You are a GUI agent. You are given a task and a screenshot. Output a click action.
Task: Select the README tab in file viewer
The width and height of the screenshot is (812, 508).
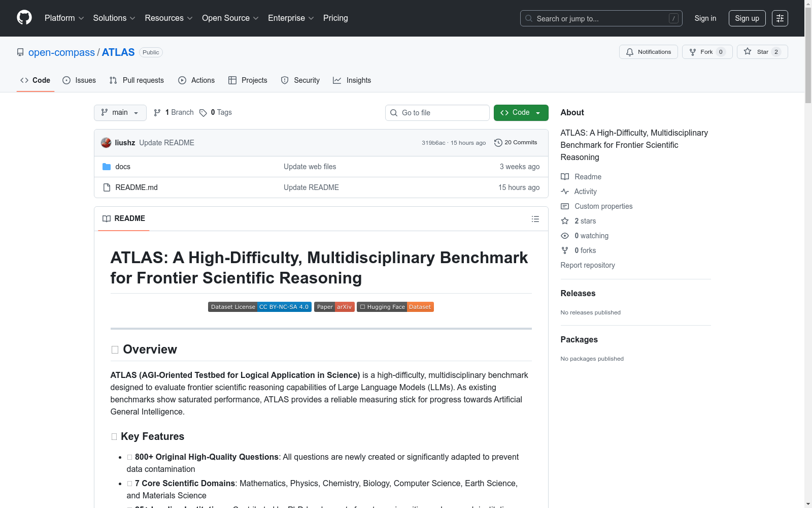(x=124, y=218)
